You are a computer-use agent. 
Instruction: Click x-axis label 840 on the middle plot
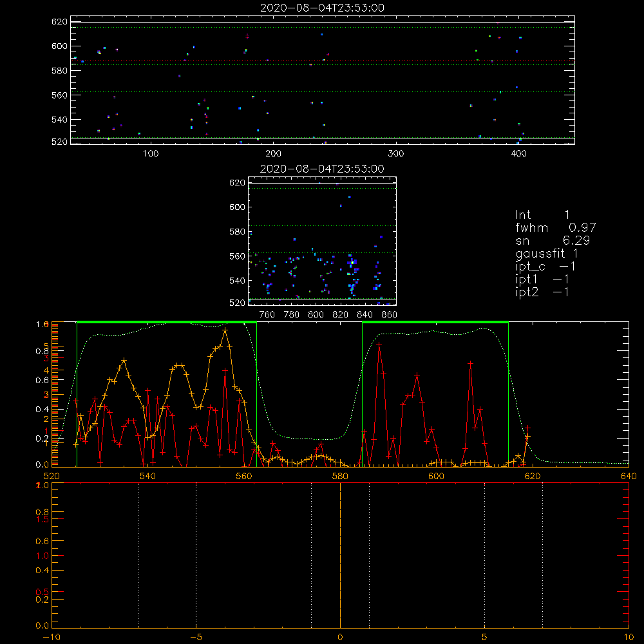365,315
